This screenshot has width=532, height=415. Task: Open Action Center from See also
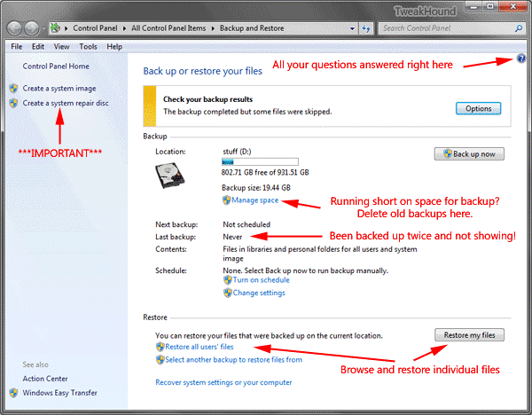(x=45, y=379)
